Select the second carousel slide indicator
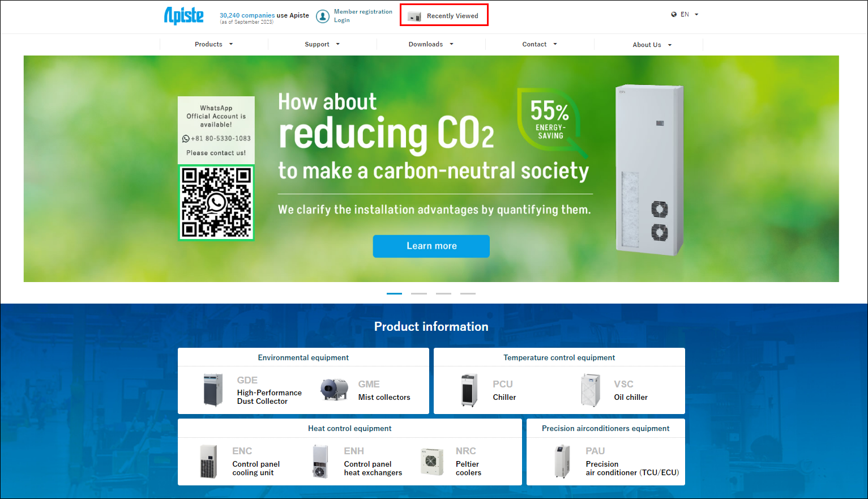This screenshot has height=499, width=868. (x=419, y=293)
